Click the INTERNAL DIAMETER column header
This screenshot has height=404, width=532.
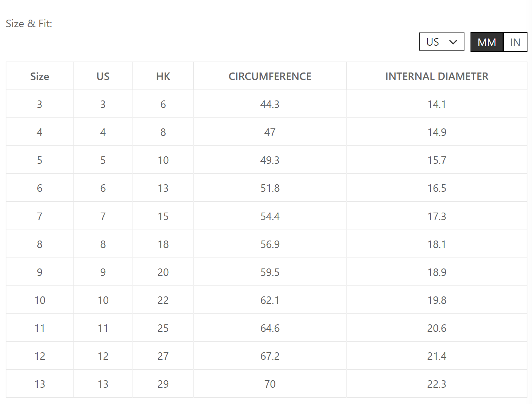tap(437, 76)
